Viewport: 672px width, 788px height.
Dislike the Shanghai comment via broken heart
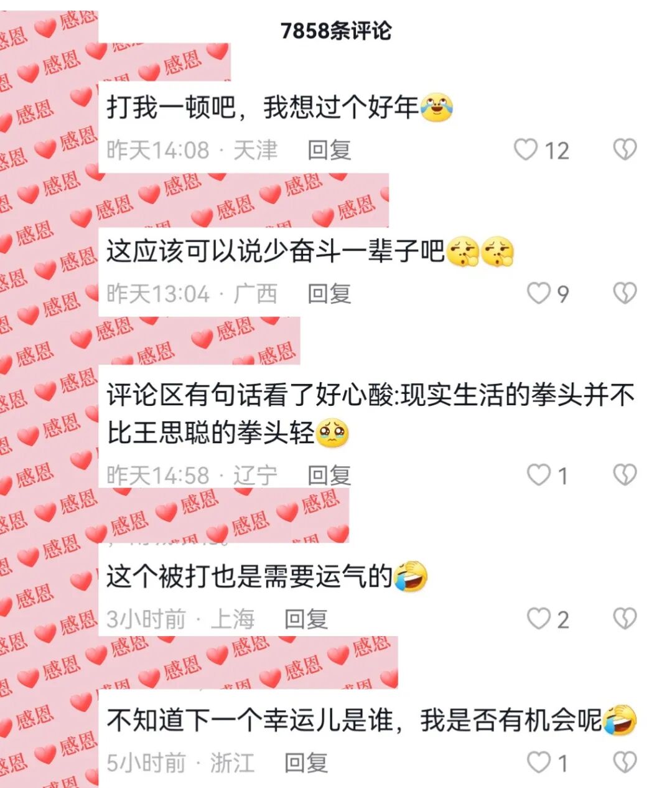[625, 619]
